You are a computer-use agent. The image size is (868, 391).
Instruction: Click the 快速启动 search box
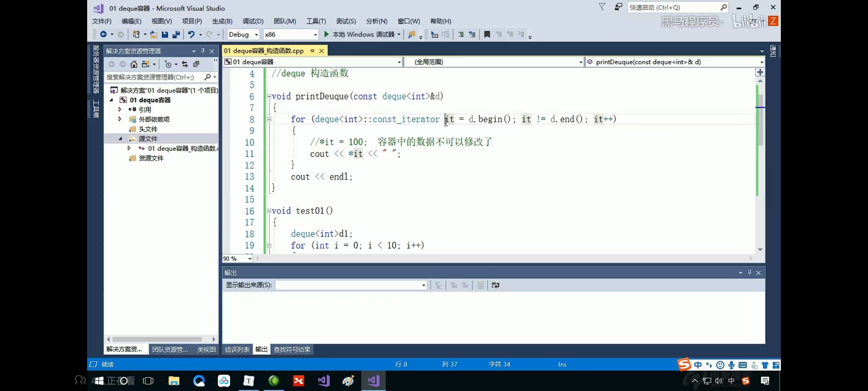coord(673,7)
